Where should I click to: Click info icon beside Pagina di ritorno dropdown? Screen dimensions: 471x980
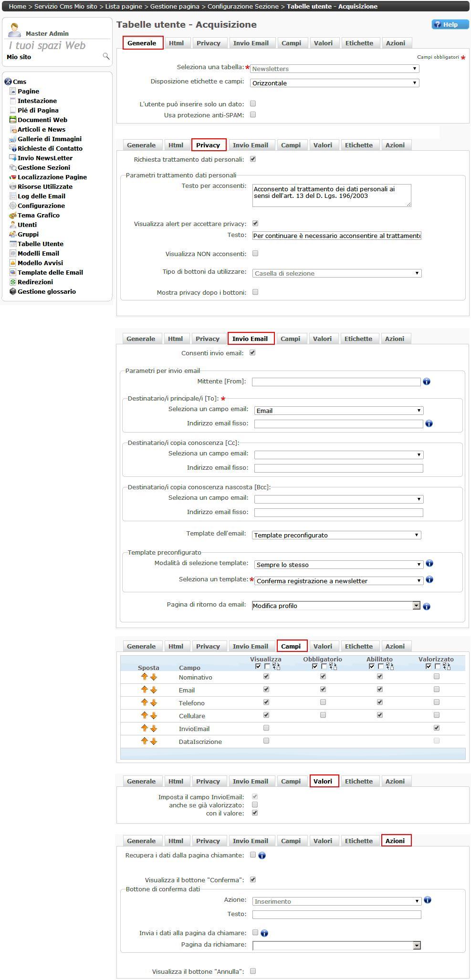point(427,606)
